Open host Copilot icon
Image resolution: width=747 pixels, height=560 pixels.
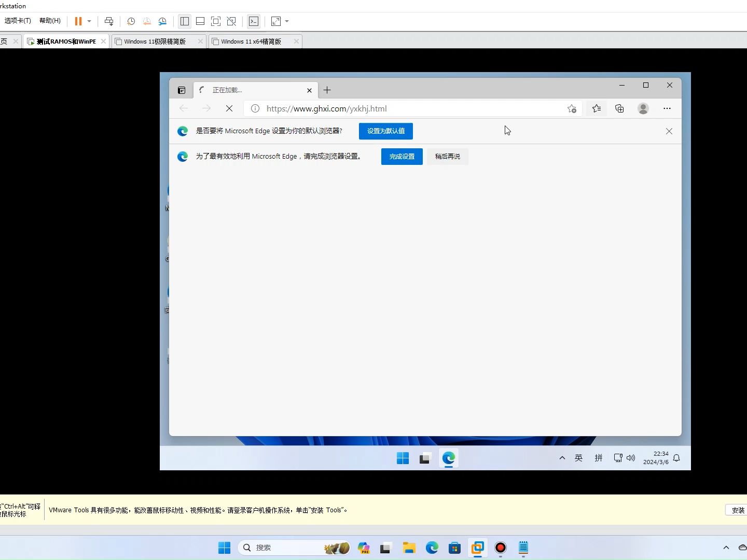(364, 548)
